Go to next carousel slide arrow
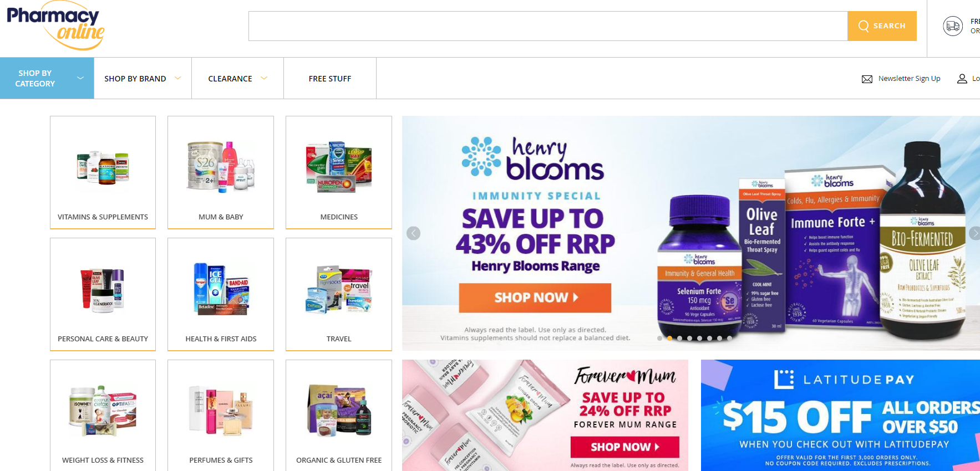The height and width of the screenshot is (471, 980). [x=974, y=233]
